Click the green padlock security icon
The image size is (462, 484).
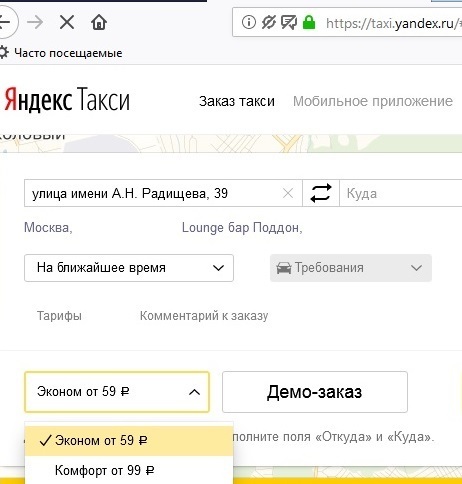point(309,22)
